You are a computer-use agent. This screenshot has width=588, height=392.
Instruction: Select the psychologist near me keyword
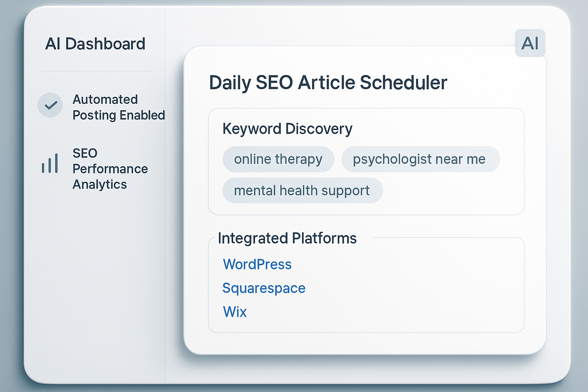(x=420, y=159)
